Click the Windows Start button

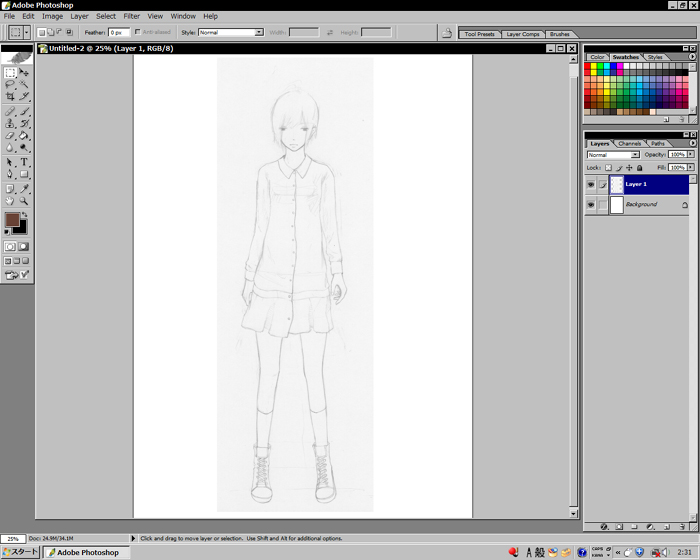[x=20, y=552]
